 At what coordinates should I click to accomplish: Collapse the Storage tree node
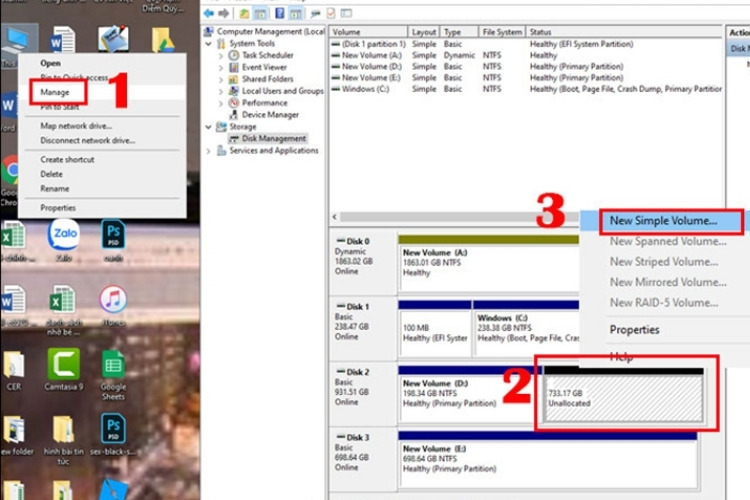[209, 127]
